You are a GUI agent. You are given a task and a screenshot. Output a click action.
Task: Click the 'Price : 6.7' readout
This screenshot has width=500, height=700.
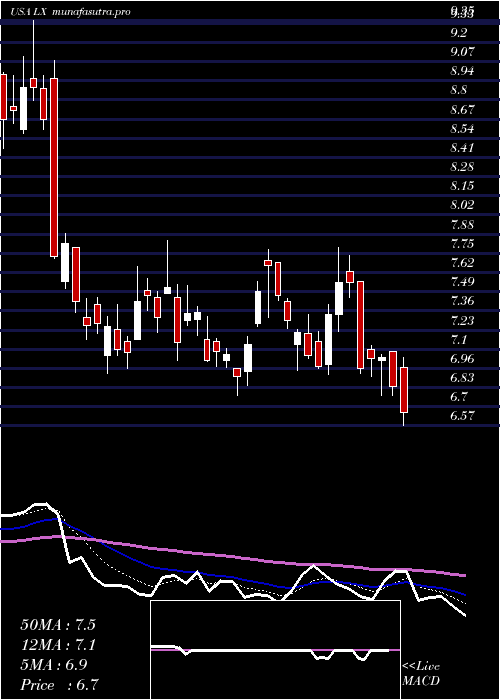(59, 685)
